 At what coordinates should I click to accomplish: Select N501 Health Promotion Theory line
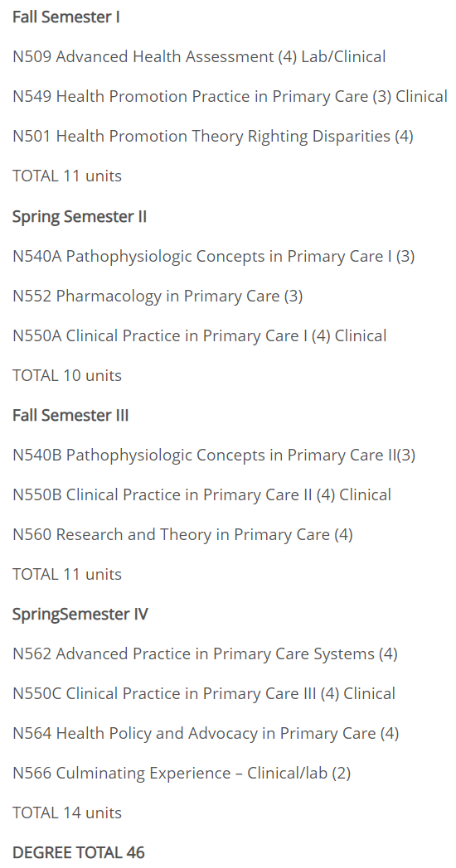[213, 136]
